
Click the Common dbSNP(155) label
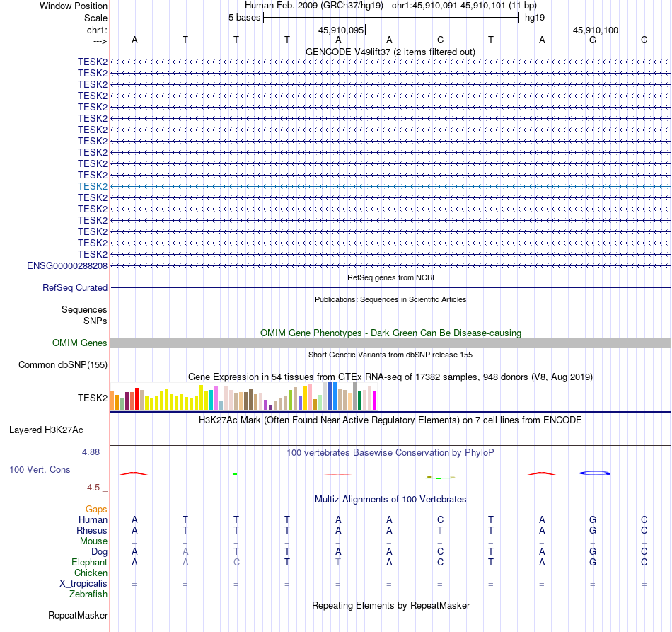tap(63, 365)
